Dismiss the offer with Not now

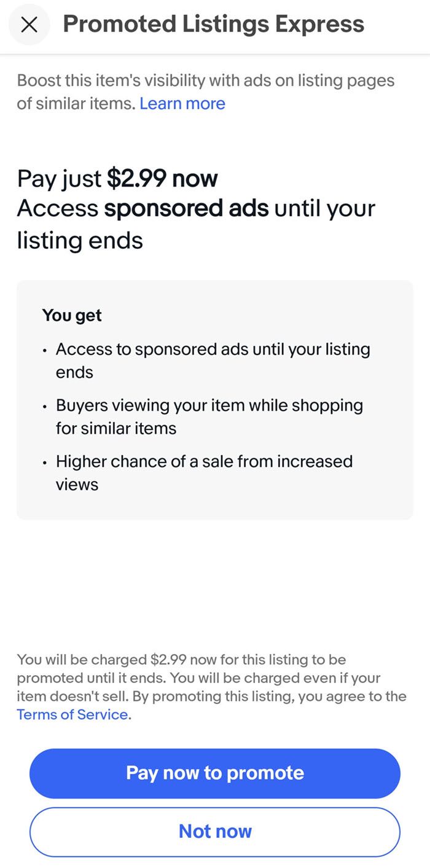coord(215,831)
